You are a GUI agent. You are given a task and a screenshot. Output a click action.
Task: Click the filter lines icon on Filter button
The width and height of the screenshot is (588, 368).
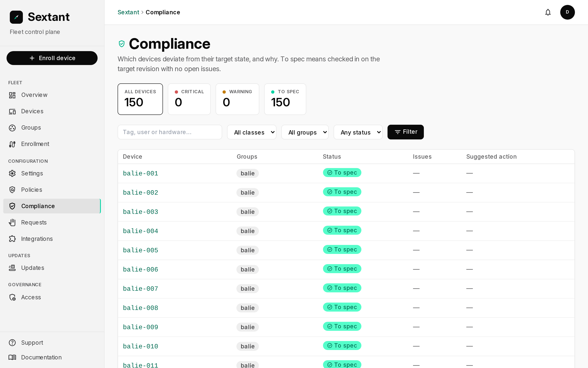coord(398,132)
